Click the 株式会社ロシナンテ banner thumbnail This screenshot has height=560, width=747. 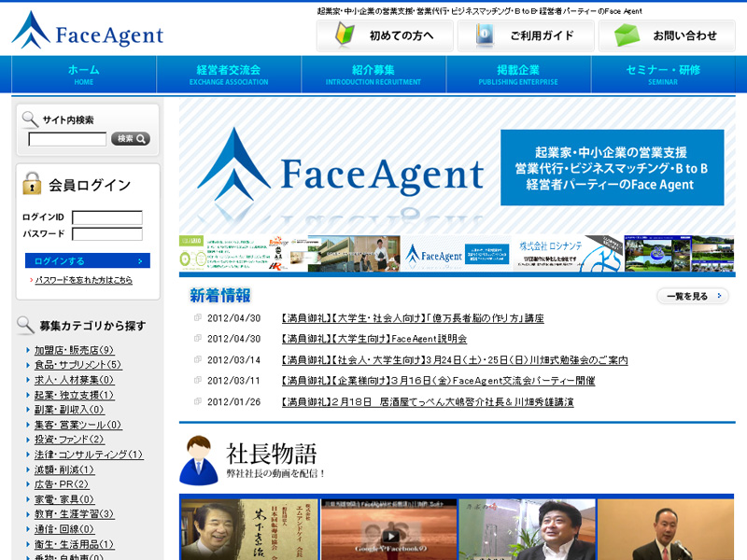[x=569, y=254]
